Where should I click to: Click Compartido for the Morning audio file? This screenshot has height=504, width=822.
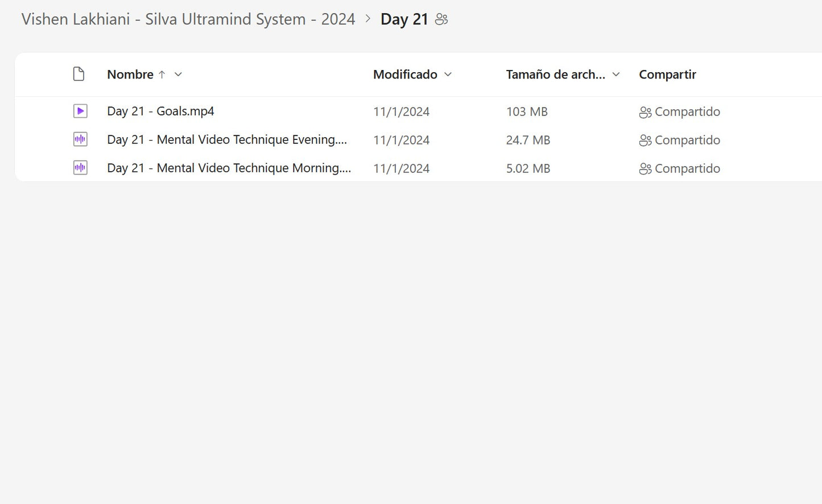(687, 168)
